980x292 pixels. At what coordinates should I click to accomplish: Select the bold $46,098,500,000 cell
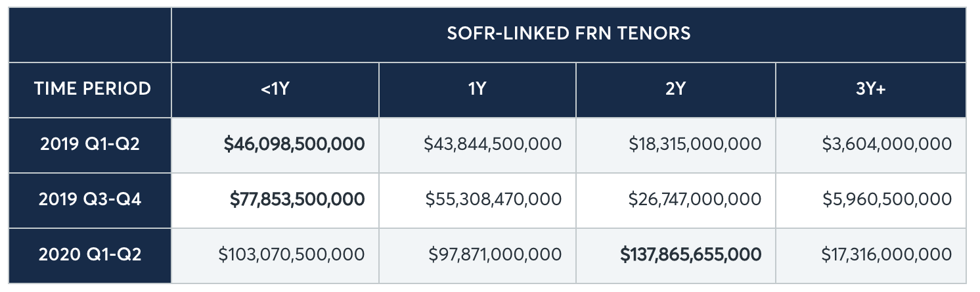[294, 144]
